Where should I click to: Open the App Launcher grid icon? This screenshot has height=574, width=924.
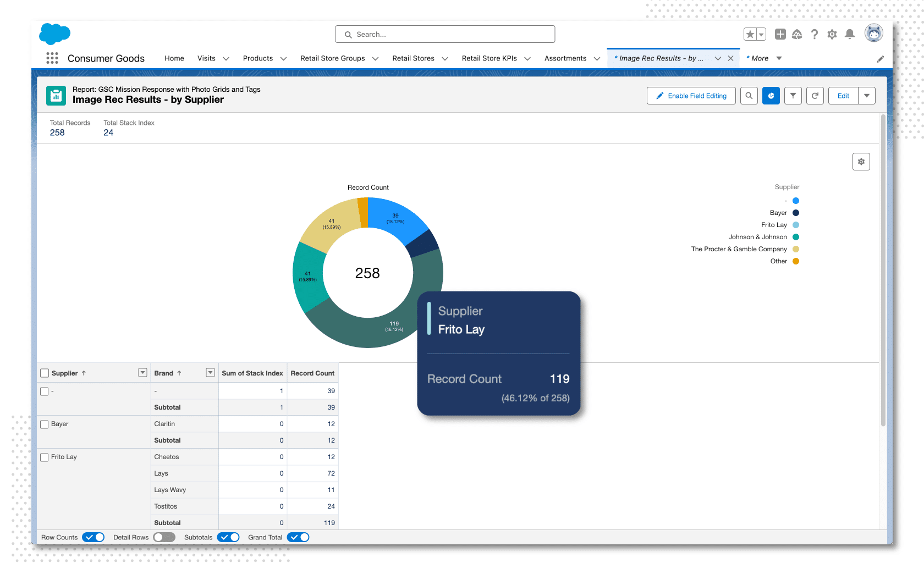pyautogui.click(x=52, y=58)
